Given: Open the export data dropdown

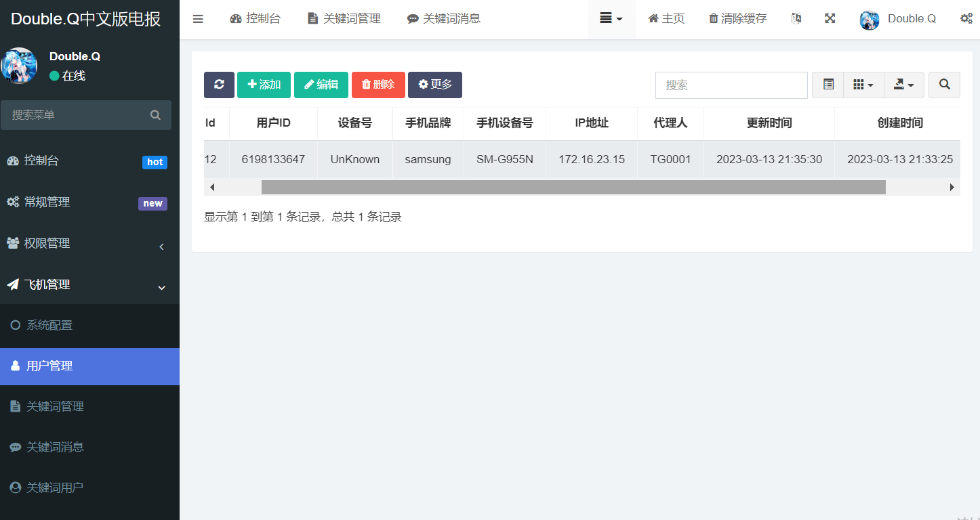Looking at the screenshot, I should pos(904,85).
